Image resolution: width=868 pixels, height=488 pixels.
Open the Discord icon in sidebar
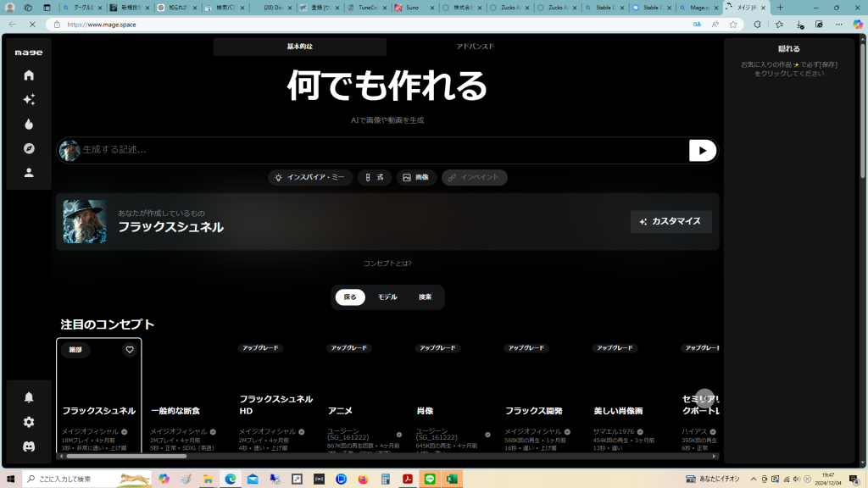click(29, 446)
